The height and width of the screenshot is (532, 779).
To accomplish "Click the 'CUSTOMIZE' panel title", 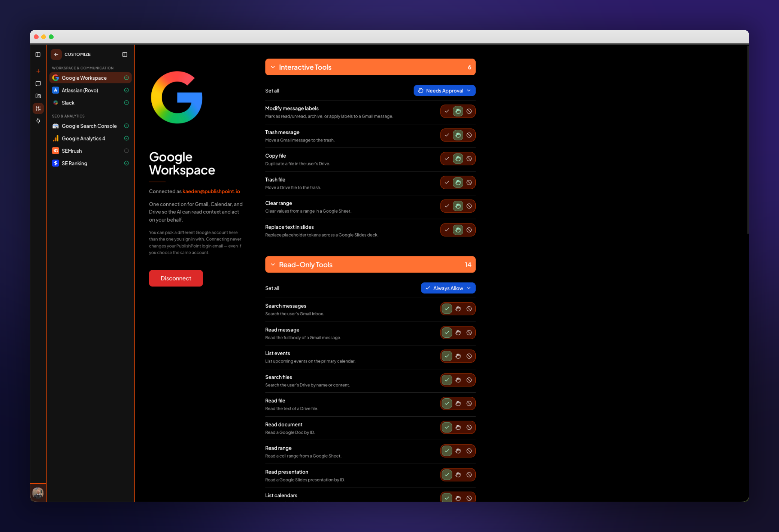I will [78, 54].
